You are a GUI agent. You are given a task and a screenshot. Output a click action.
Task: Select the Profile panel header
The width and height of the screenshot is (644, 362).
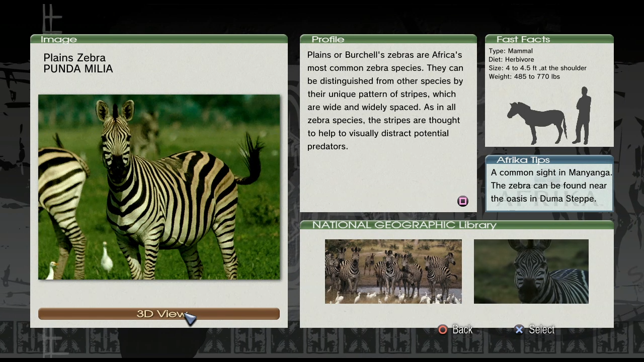click(x=388, y=39)
